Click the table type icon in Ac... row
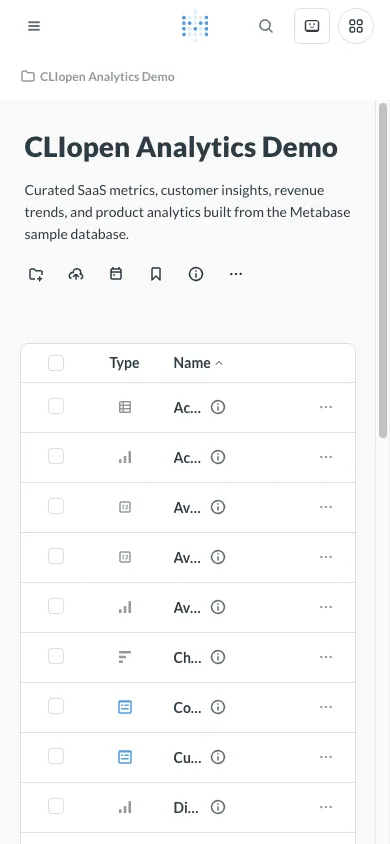Screen dimensions: 390x844 (125, 407)
